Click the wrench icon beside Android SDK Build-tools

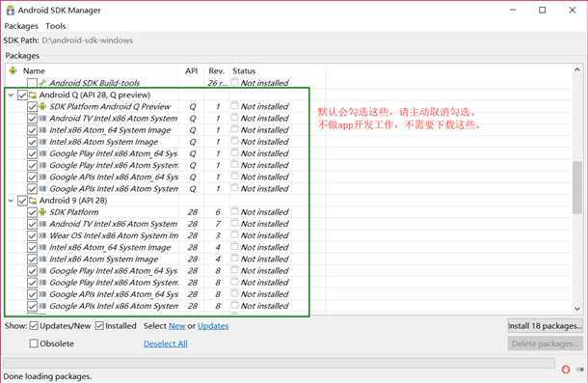(x=43, y=83)
